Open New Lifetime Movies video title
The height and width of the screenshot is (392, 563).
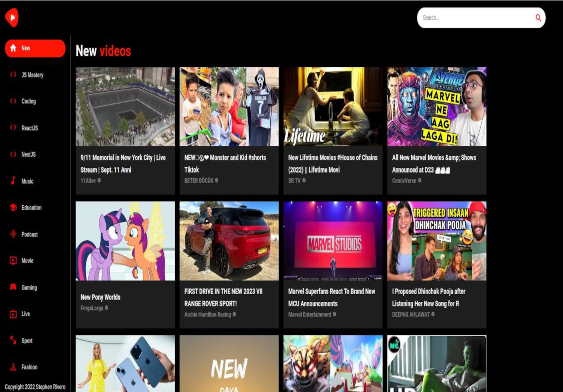click(333, 164)
